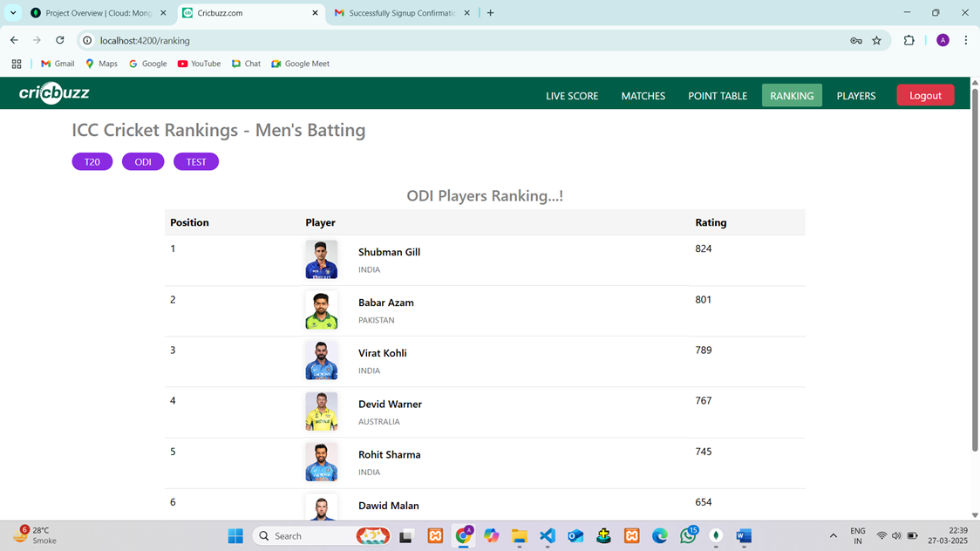
Task: Open the POINT TABLE navigation item
Action: 717,96
